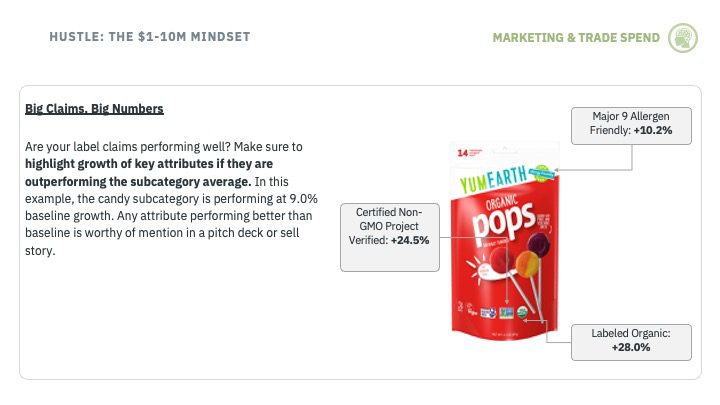Click the YumEarth Organic Pops product image
Viewport: 720px width, 405px height.
[505, 241]
